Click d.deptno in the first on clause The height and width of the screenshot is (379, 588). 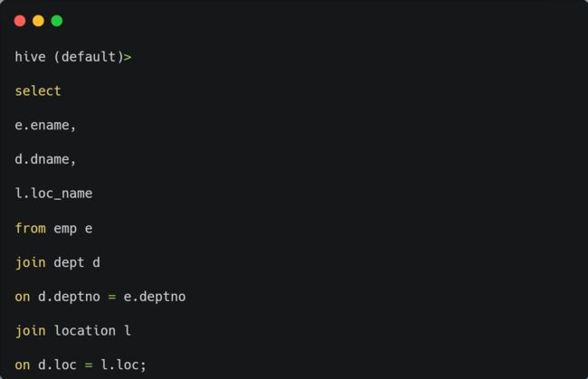point(69,297)
